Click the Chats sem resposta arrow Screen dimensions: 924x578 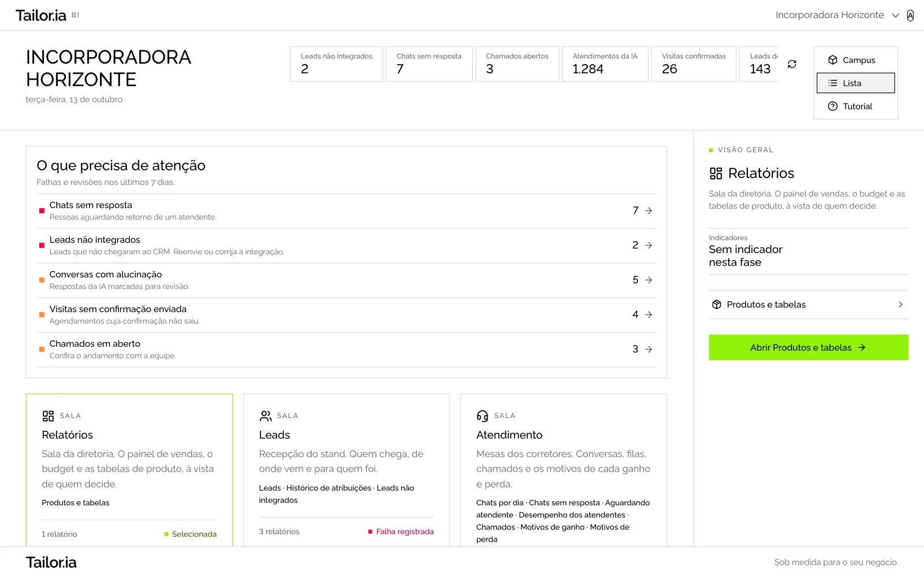pyautogui.click(x=649, y=211)
